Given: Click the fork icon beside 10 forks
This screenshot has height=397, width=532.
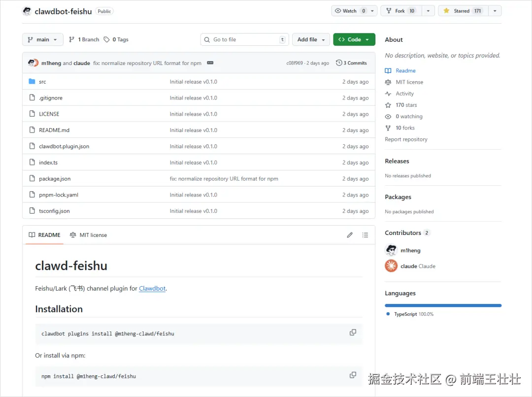Looking at the screenshot, I should click(x=388, y=128).
